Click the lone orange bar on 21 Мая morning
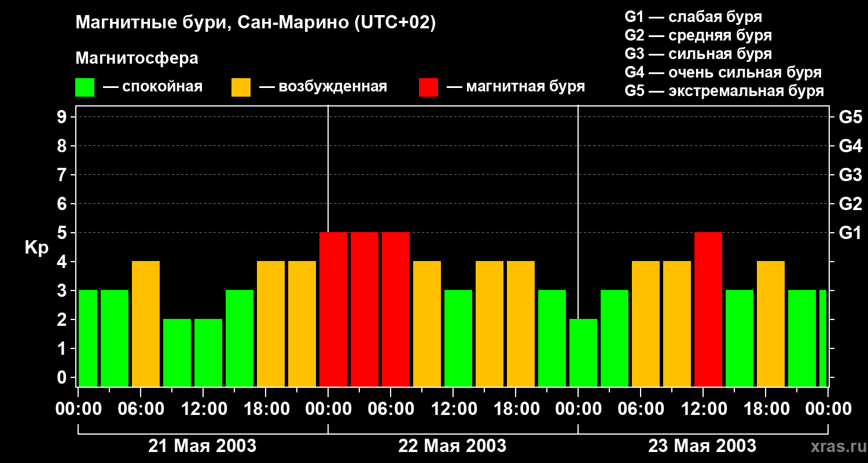This screenshot has width=868, height=463. point(146,324)
